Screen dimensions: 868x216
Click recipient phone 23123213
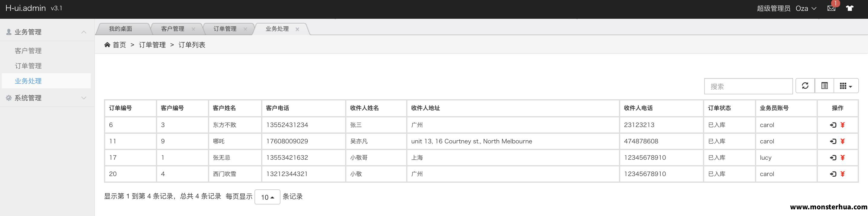coord(639,125)
